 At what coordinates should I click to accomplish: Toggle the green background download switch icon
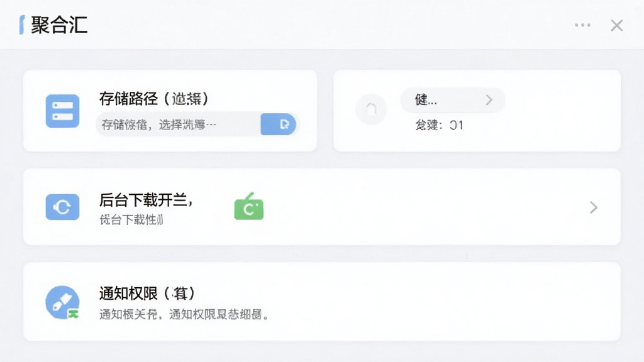pyautogui.click(x=249, y=206)
